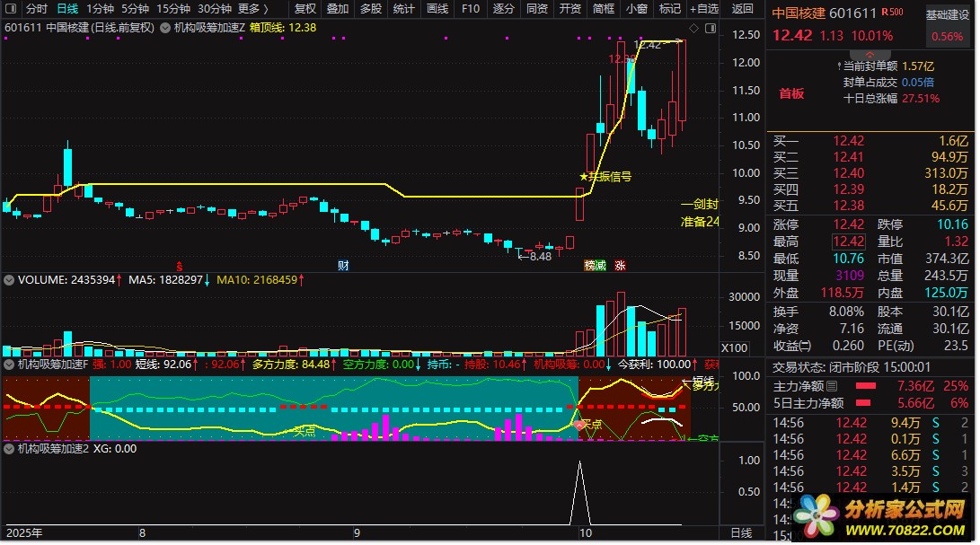Click the 主力净额 list icon
This screenshot has height=545, width=980.
point(832,387)
